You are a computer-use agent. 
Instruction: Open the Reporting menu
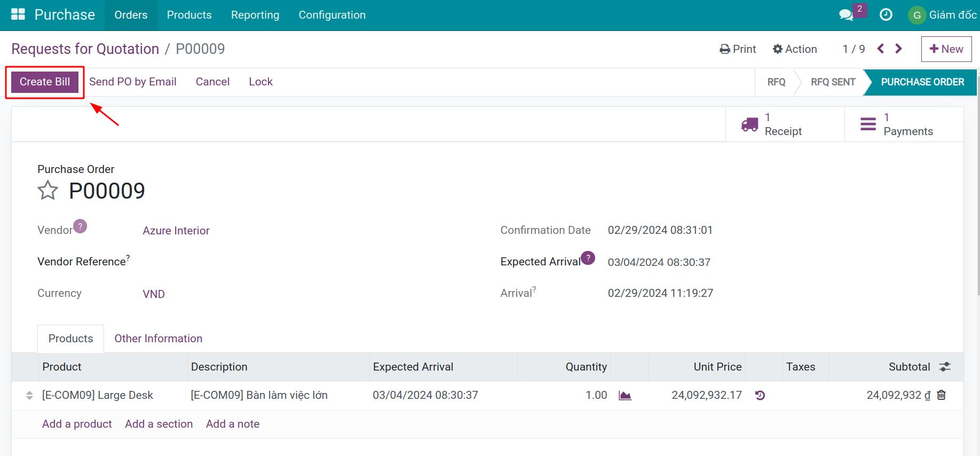(255, 15)
